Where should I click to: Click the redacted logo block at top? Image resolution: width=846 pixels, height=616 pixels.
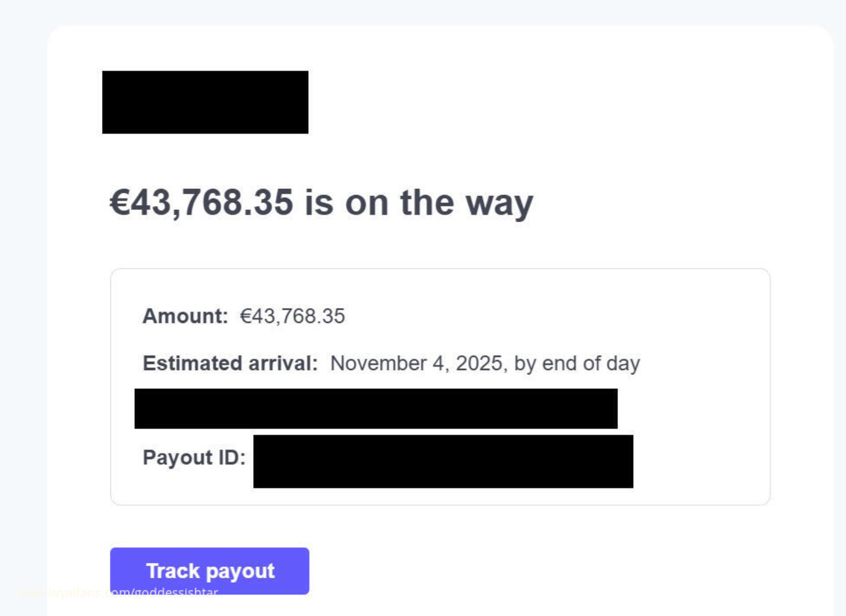(205, 102)
